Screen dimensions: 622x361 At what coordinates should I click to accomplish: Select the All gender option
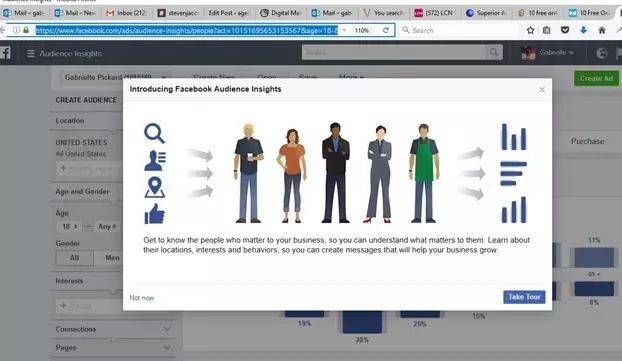click(x=75, y=258)
